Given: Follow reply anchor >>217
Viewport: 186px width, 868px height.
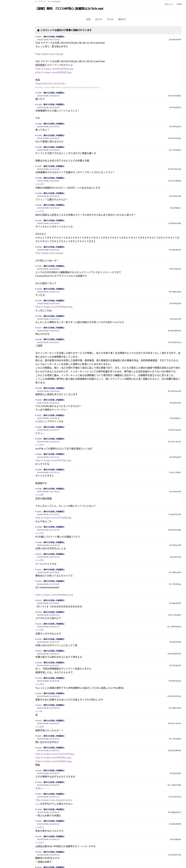Looking at the screenshot, I should (x=40, y=843).
